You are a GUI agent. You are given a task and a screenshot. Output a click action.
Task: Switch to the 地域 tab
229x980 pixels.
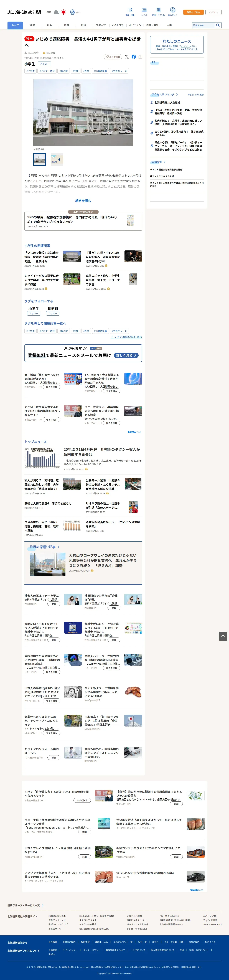tap(32, 25)
